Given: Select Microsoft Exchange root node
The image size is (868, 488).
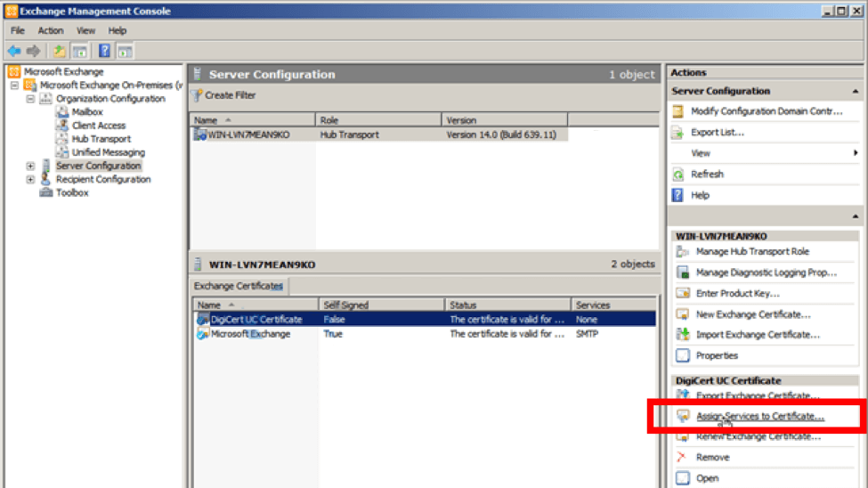Looking at the screenshot, I should tap(64, 71).
